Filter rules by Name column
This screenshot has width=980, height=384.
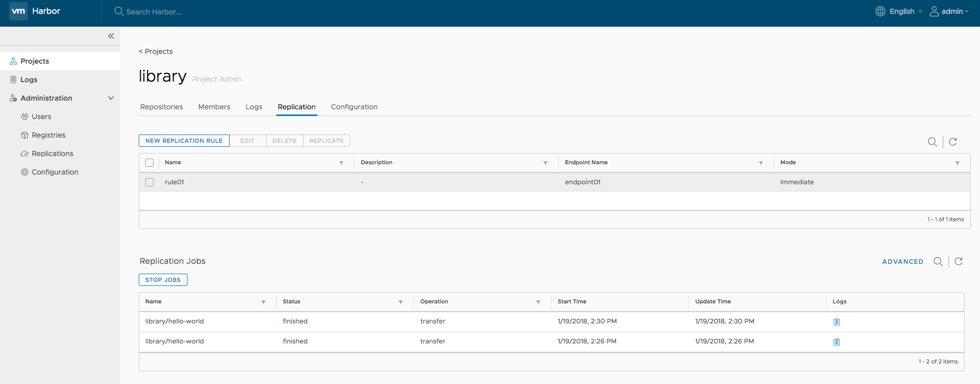pos(341,163)
